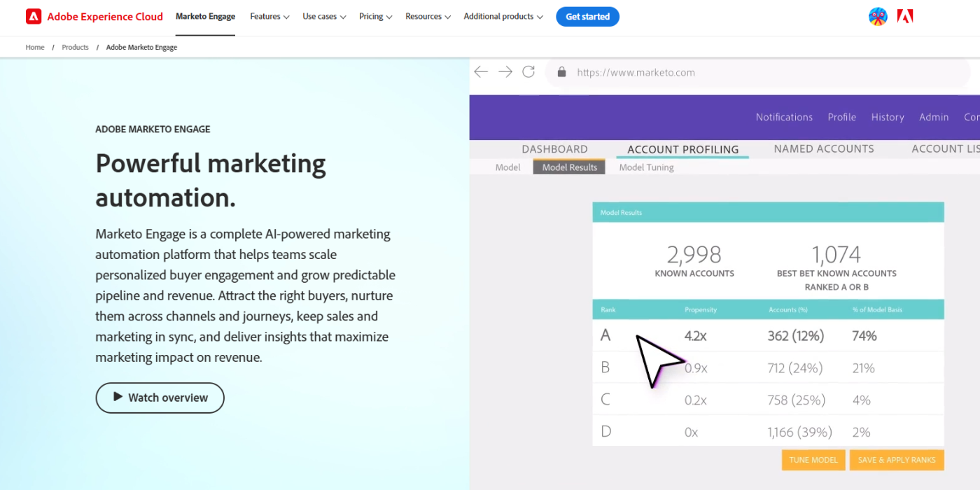980x490 pixels.
Task: Expand the Resources dropdown
Action: pos(428,17)
